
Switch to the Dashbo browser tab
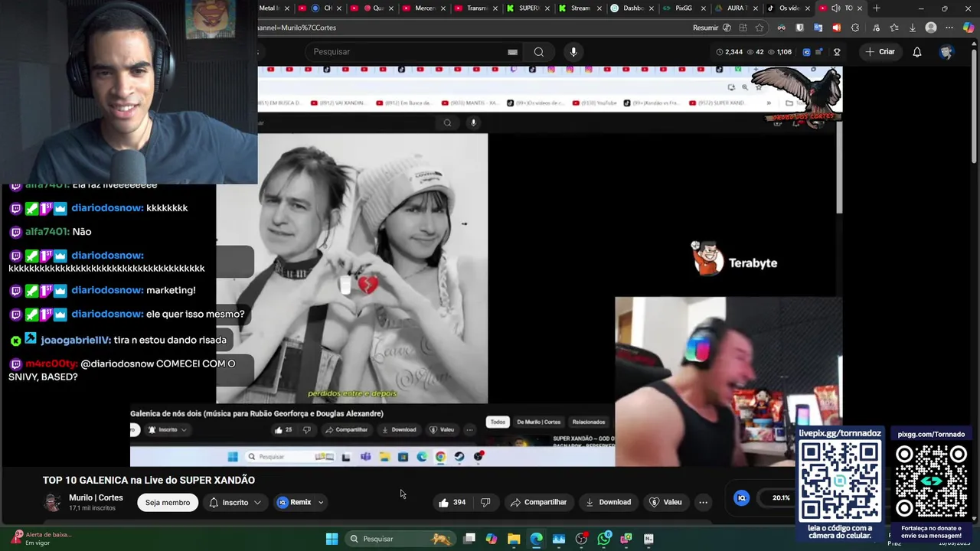pyautogui.click(x=626, y=8)
